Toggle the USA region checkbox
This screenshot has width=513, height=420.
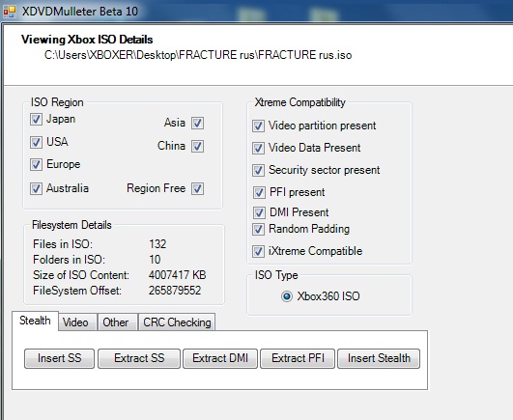tap(36, 142)
